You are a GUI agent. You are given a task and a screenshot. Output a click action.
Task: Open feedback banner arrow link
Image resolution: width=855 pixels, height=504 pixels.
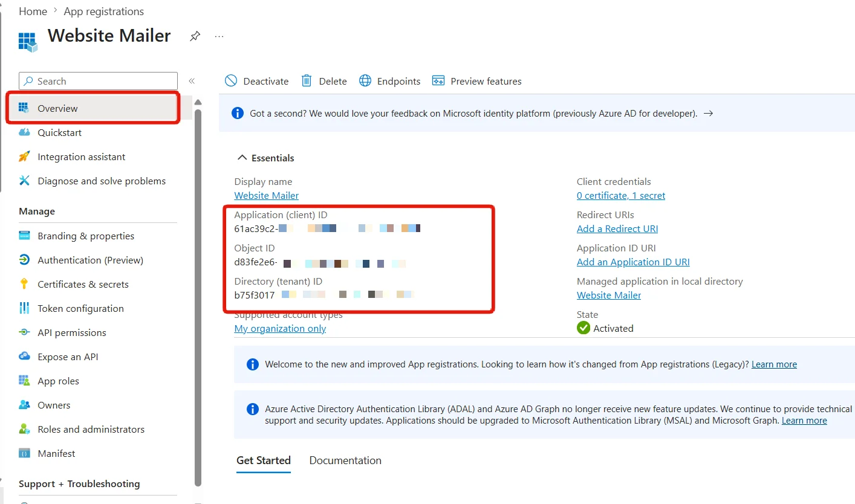point(709,113)
